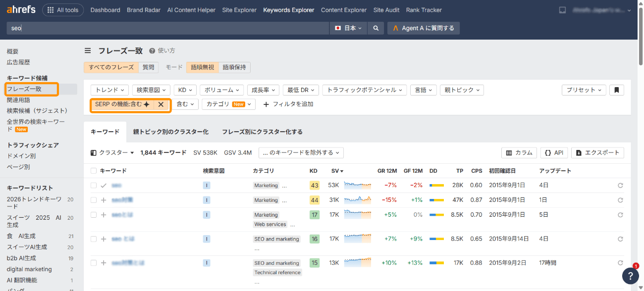Open Content Explorer in top navigation
Screen dimensions: 644x291
(344, 10)
